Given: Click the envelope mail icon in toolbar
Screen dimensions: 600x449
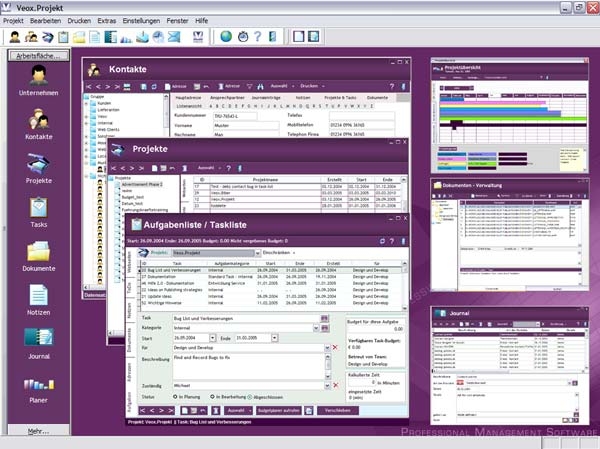Looking at the screenshot, I should (x=174, y=37).
